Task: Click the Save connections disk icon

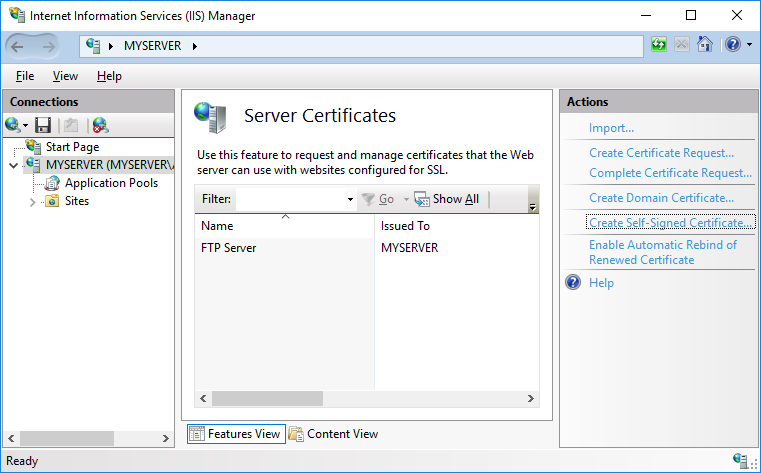Action: pos(43,125)
